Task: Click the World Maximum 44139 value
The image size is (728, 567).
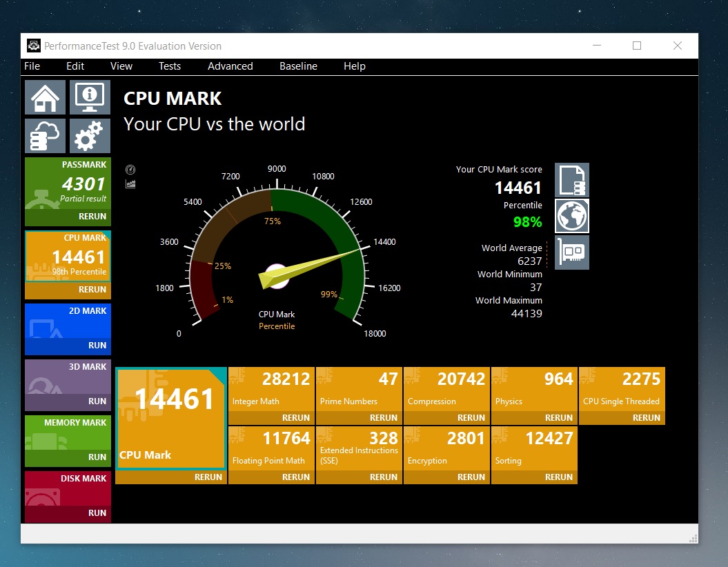Action: [527, 314]
